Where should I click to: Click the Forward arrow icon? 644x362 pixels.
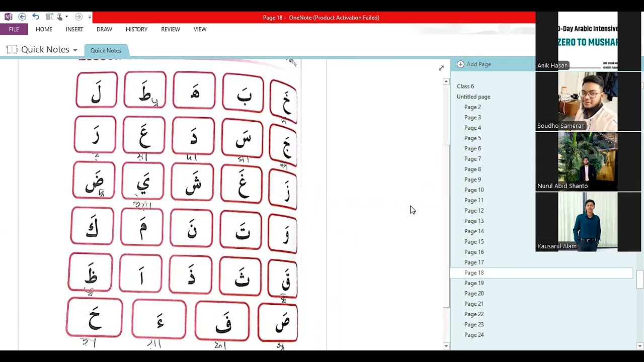tap(78, 17)
